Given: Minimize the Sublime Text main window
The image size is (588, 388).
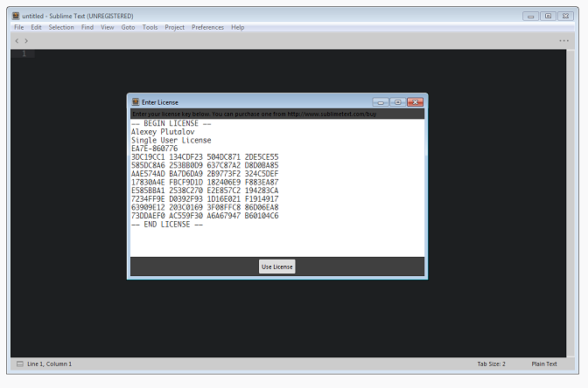Looking at the screenshot, I should click(530, 16).
